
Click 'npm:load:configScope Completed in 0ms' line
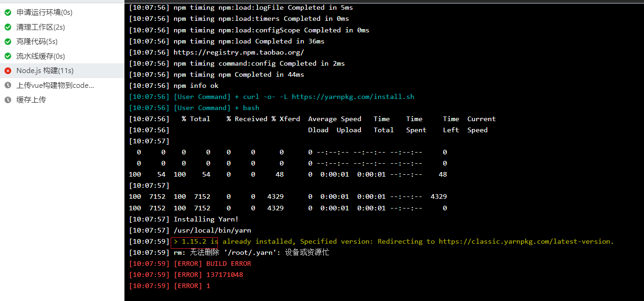(x=249, y=30)
